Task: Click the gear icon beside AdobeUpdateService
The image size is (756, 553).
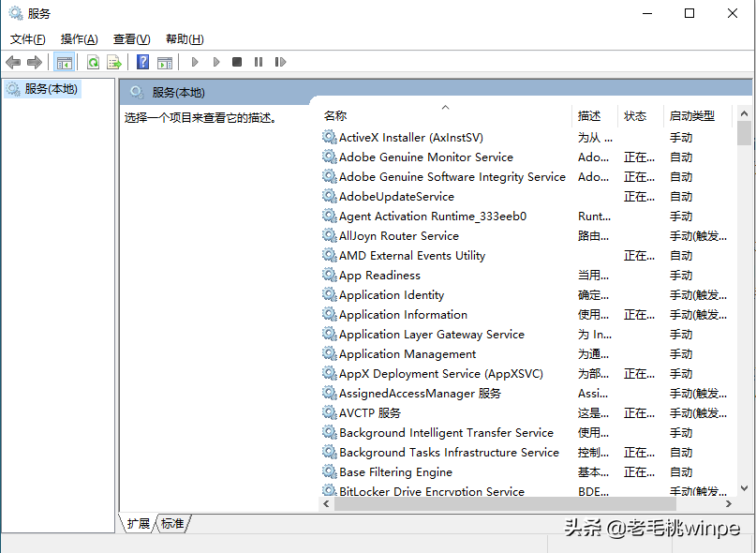Action: [330, 197]
